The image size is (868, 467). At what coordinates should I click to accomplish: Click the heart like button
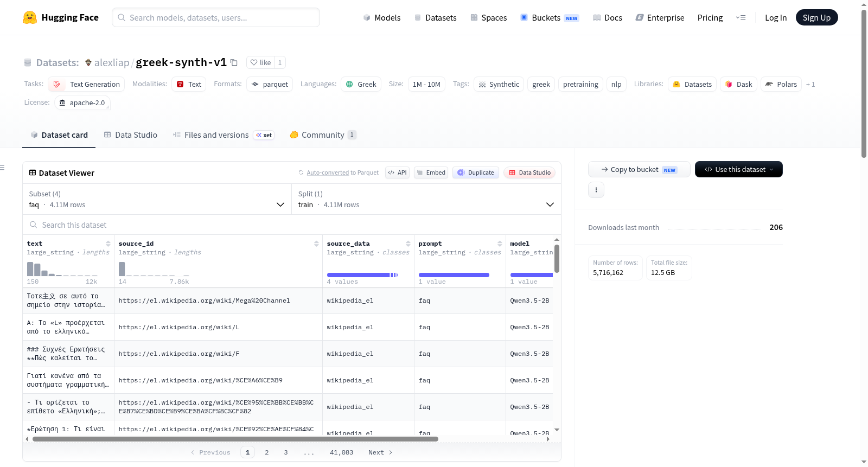pyautogui.click(x=260, y=62)
